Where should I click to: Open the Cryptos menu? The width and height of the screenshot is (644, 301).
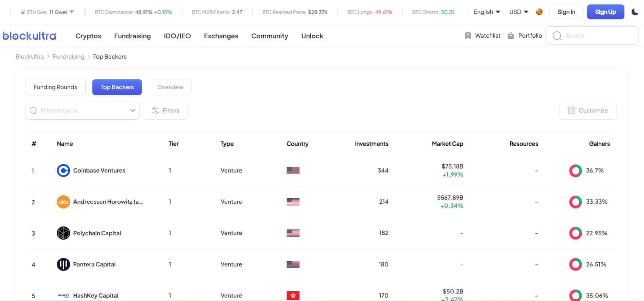click(x=88, y=36)
